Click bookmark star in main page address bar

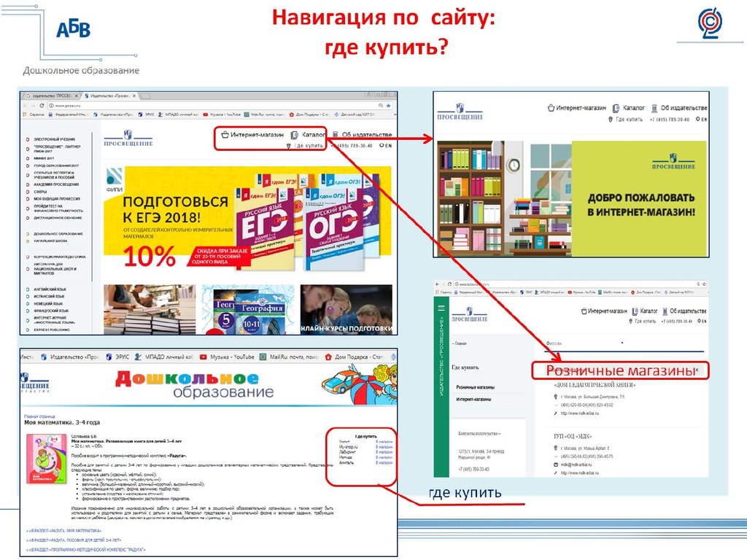[389, 106]
